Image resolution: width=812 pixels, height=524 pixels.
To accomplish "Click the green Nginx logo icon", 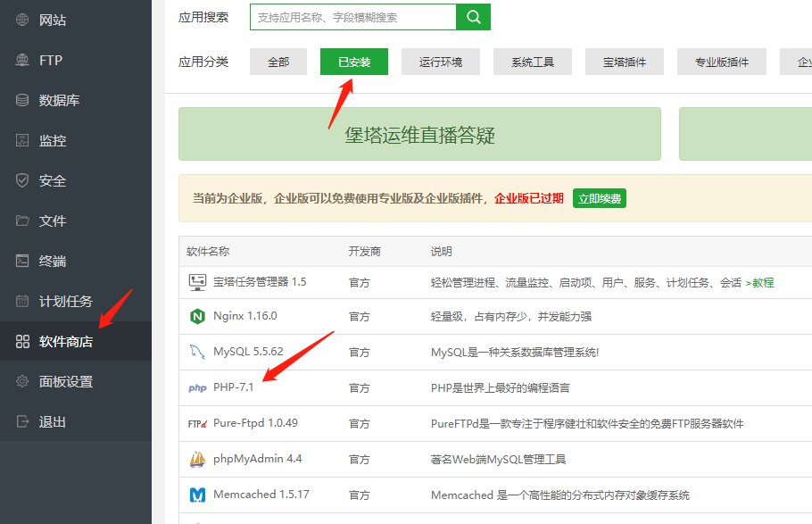I will click(197, 316).
